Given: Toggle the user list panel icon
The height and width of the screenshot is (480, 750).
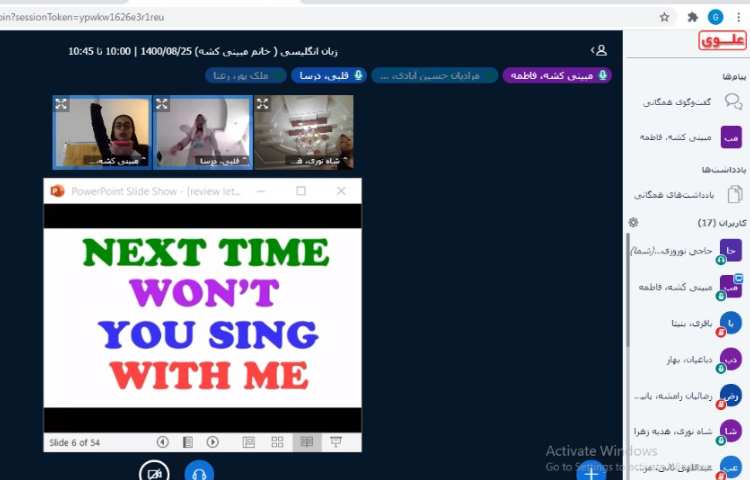Looking at the screenshot, I should point(600,50).
